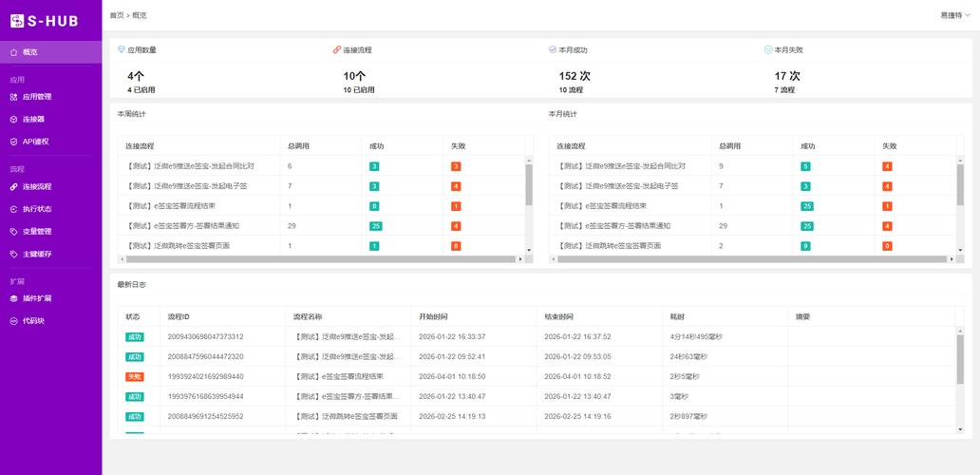
Task: Click the cube icon next to 连接器
Action: [13, 120]
